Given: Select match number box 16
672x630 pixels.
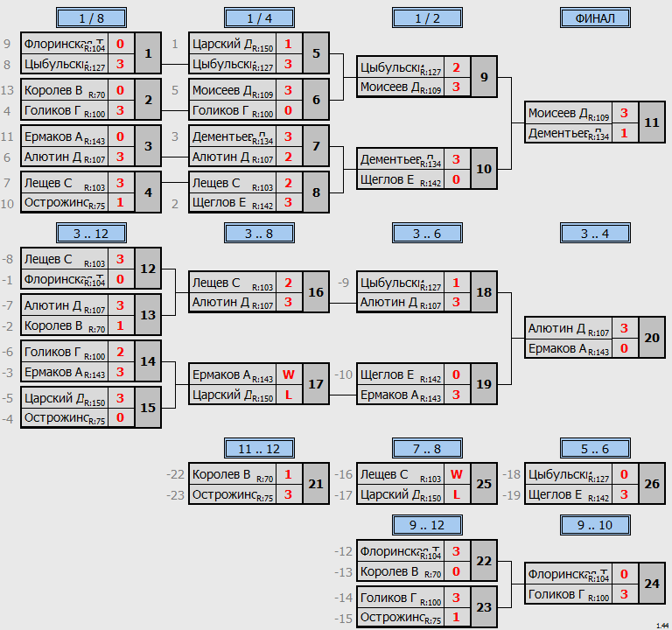Looking at the screenshot, I should [316, 292].
